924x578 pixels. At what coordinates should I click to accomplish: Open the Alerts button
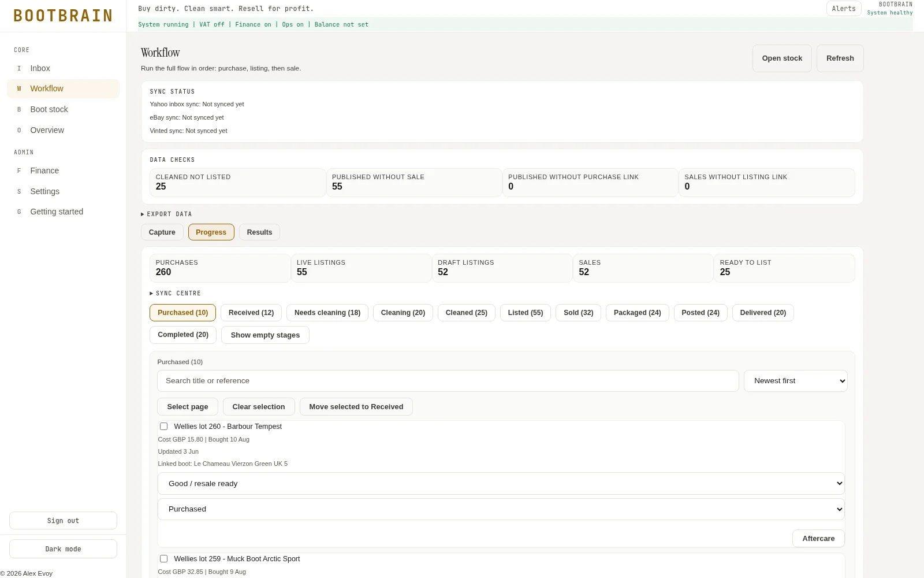[844, 9]
